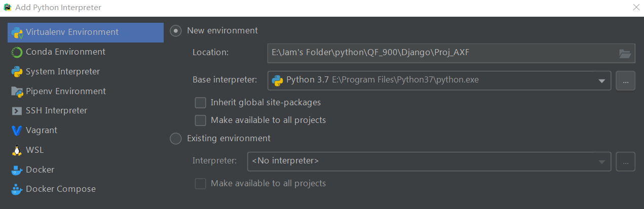Click the browse button beside existing Interpreter
Screen dimensions: 644x209
point(625,161)
